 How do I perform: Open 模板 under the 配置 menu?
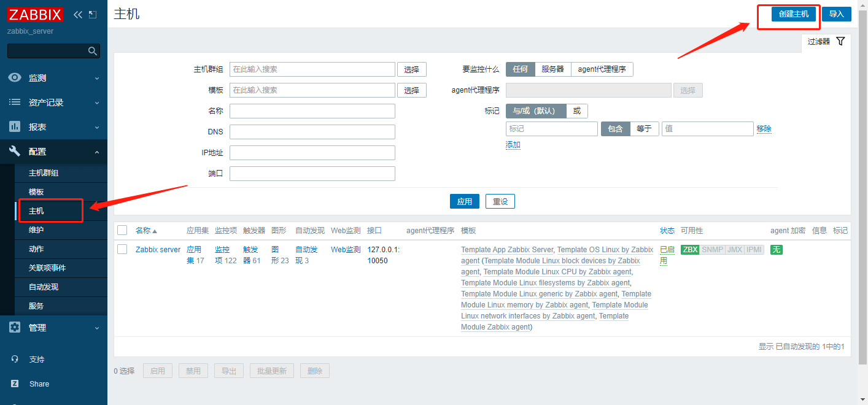[36, 192]
